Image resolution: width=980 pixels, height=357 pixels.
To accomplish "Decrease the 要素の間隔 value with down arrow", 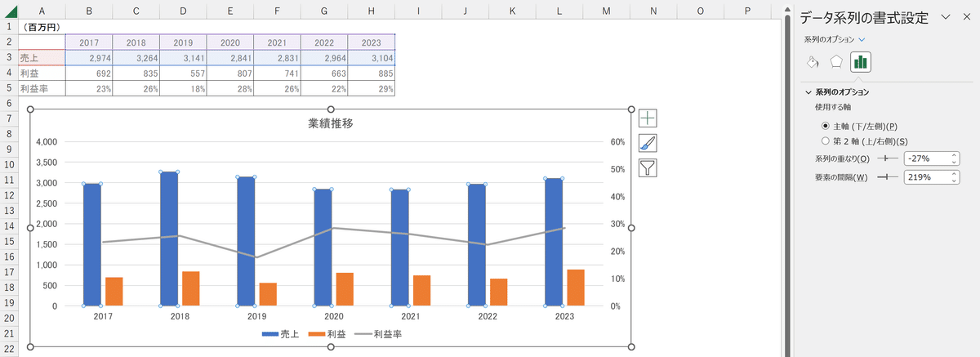I will click(953, 181).
